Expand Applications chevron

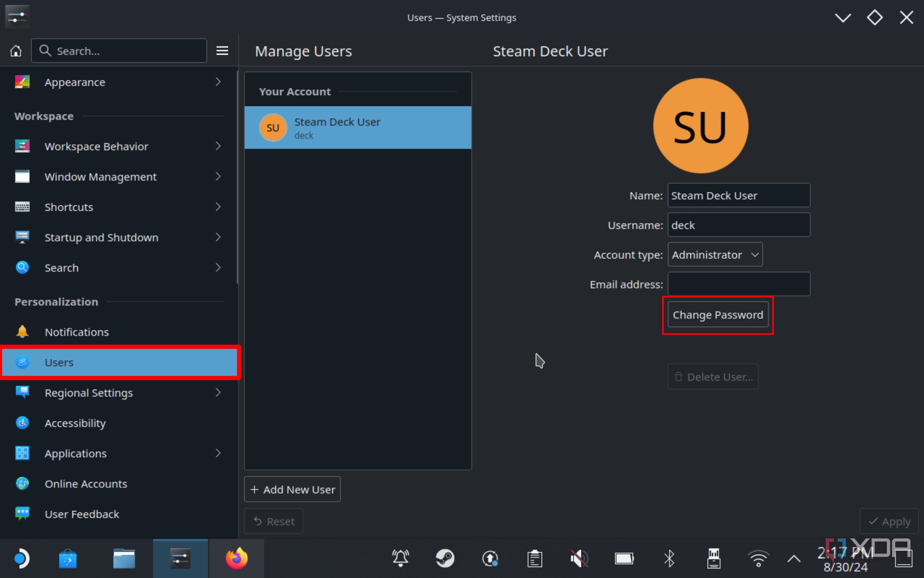[x=218, y=453]
